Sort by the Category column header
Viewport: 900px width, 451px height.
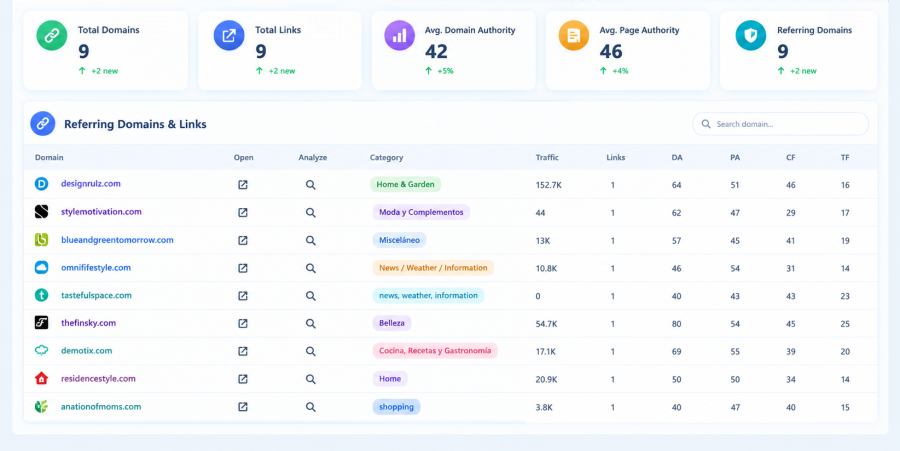tap(386, 157)
